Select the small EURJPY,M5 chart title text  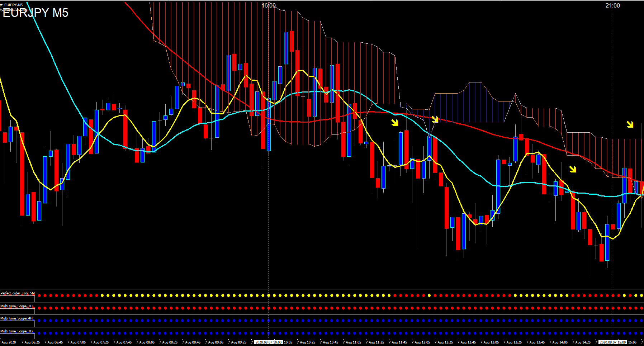click(x=13, y=5)
